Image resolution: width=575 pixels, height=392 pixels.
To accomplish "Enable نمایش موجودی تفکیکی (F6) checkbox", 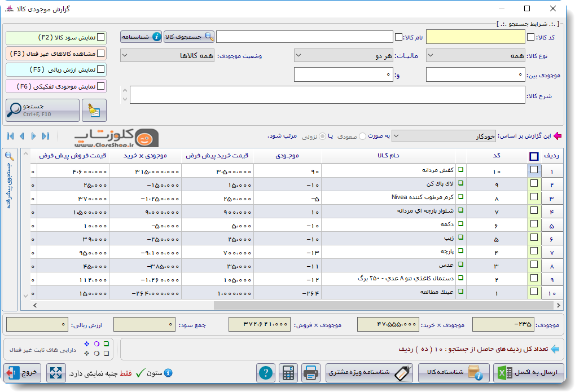I will 101,86.
